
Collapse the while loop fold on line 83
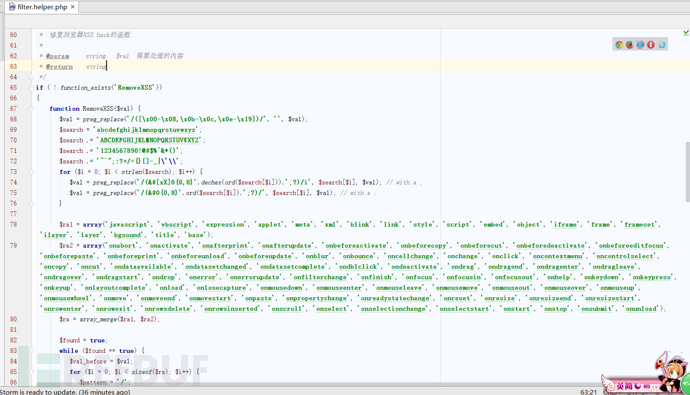pos(32,351)
